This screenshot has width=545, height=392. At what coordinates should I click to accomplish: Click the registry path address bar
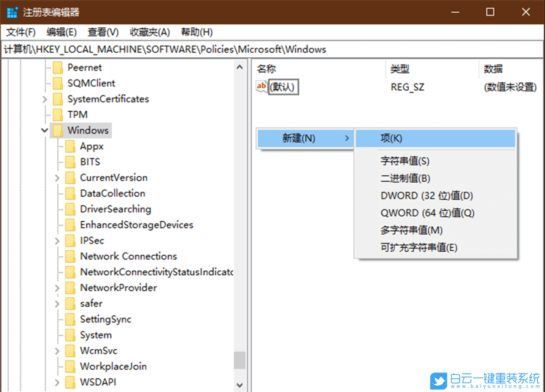[x=182, y=49]
